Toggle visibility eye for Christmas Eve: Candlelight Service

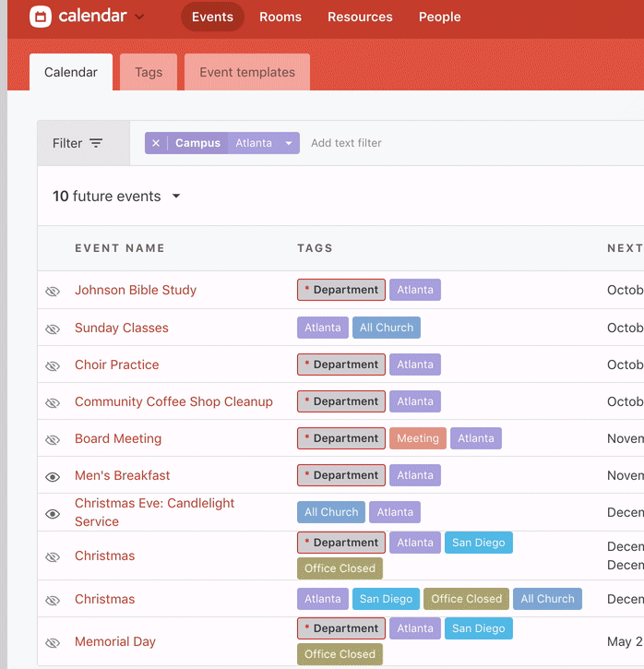53,513
